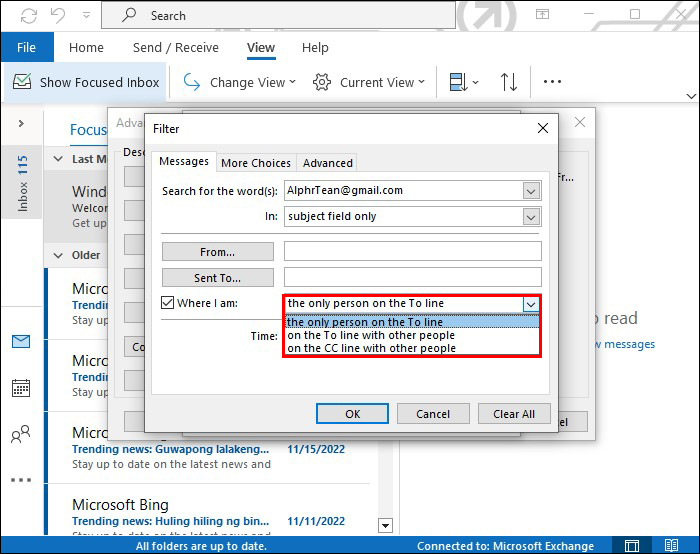Switch to More Choices tab in Filter
700x554 pixels.
click(x=256, y=163)
